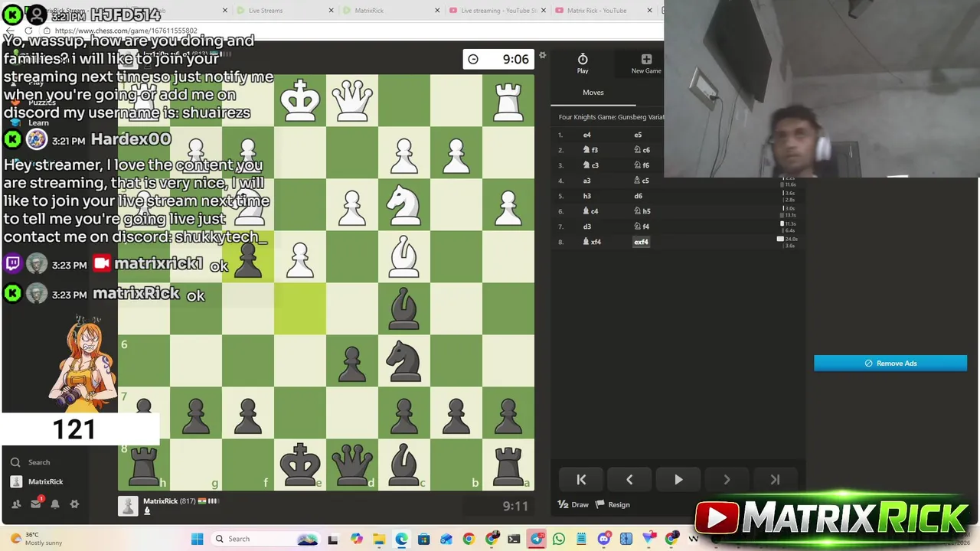
Task: Step forward one move
Action: click(x=727, y=480)
